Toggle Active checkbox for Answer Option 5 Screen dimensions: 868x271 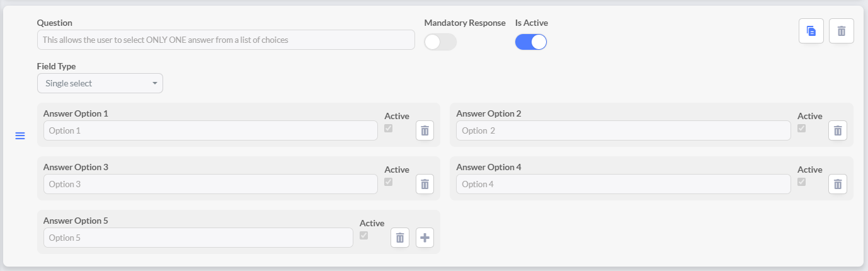click(363, 236)
